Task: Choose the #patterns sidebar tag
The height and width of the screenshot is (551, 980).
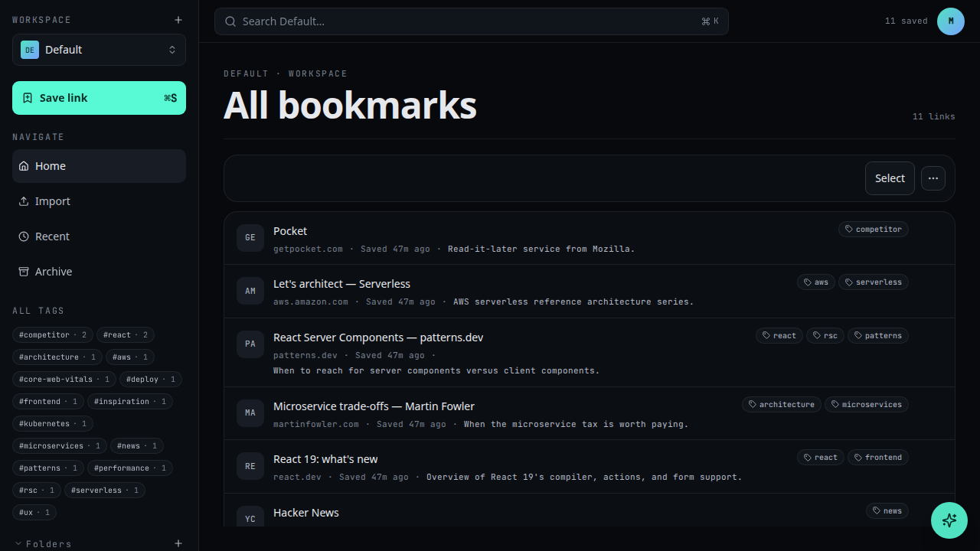Action: [48, 468]
